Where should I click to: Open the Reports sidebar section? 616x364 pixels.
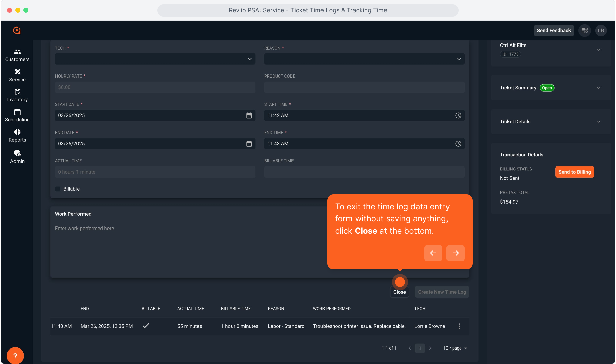coord(18,135)
